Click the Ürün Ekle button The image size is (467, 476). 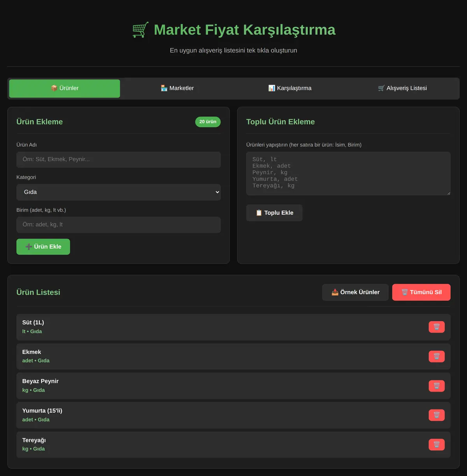[43, 247]
